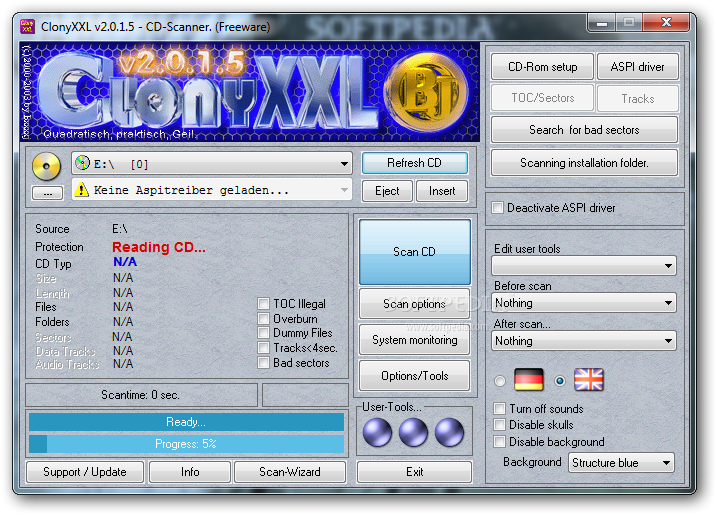Click the Scantime: 0 sec. field

coord(141,395)
